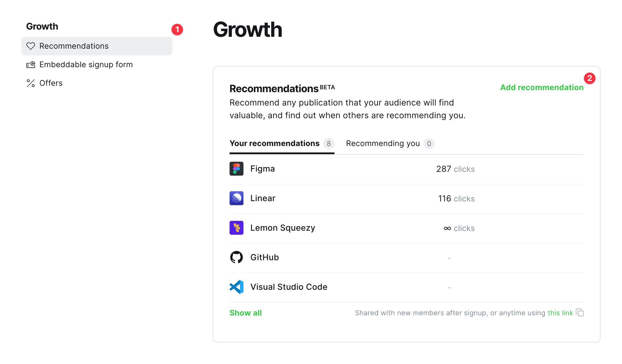The height and width of the screenshot is (364, 622).
Task: Click the Linear app icon
Action: click(236, 198)
